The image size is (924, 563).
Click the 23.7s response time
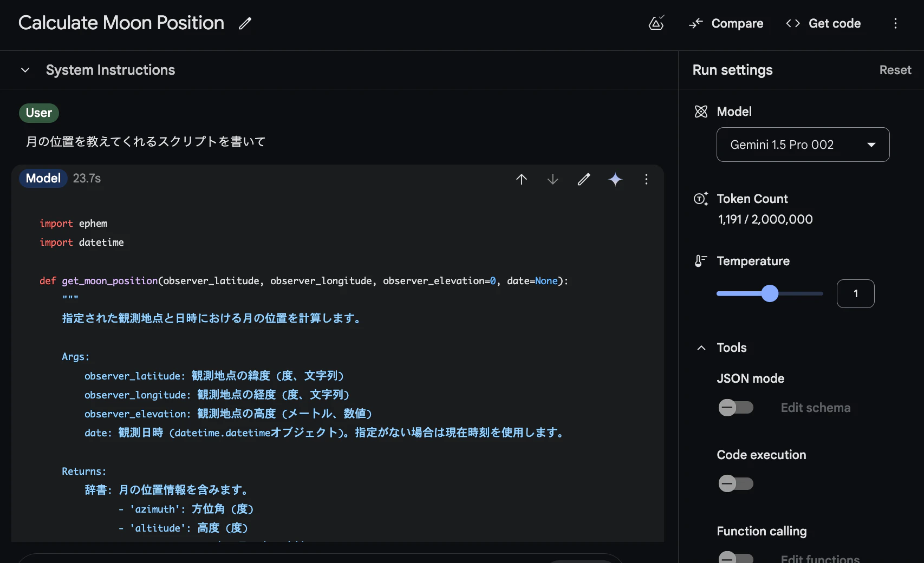(x=87, y=179)
